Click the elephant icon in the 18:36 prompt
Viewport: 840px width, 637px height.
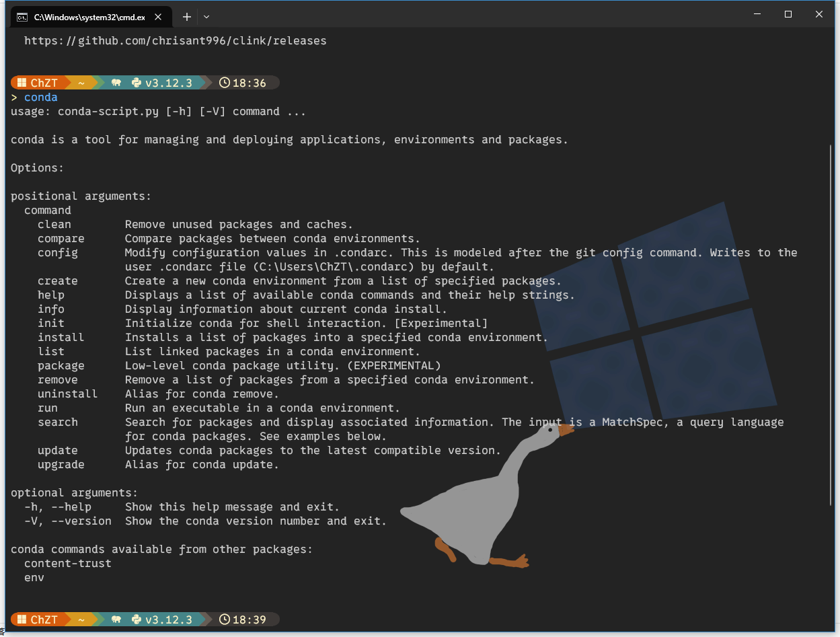pyautogui.click(x=116, y=83)
